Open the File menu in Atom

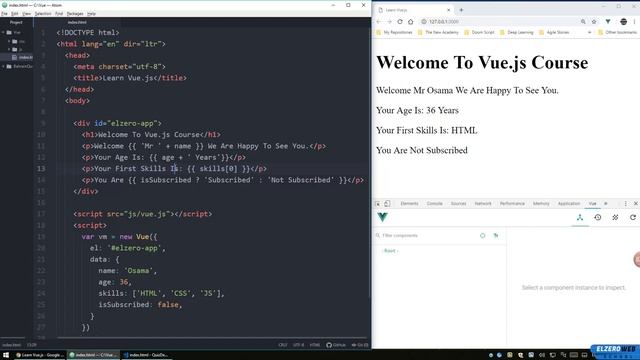click(4, 13)
